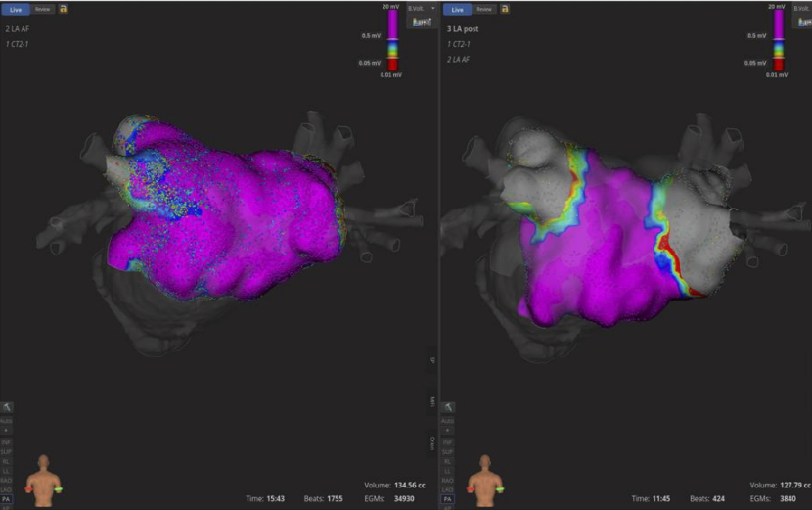Click the hammer tool icon in right pane

[x=449, y=406]
